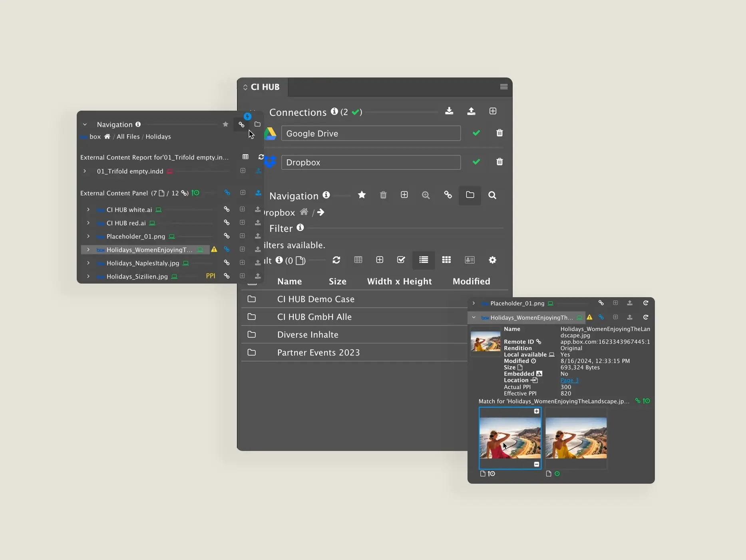Screen dimensions: 746x560
Task: Click the Filter info icon
Action: click(x=300, y=228)
